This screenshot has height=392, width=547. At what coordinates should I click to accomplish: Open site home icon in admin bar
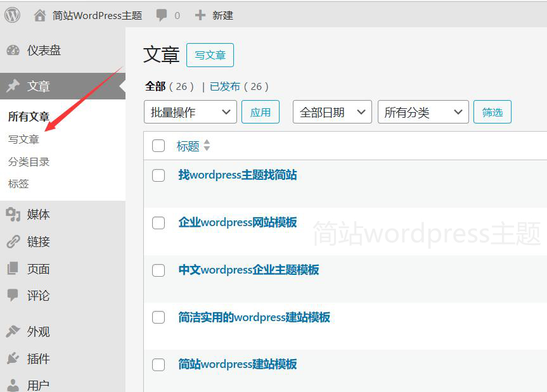tap(40, 15)
